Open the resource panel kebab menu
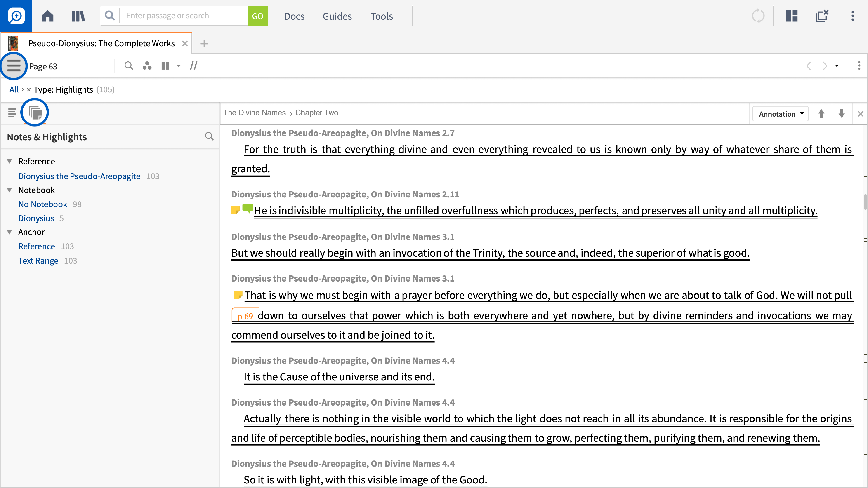 [x=859, y=66]
